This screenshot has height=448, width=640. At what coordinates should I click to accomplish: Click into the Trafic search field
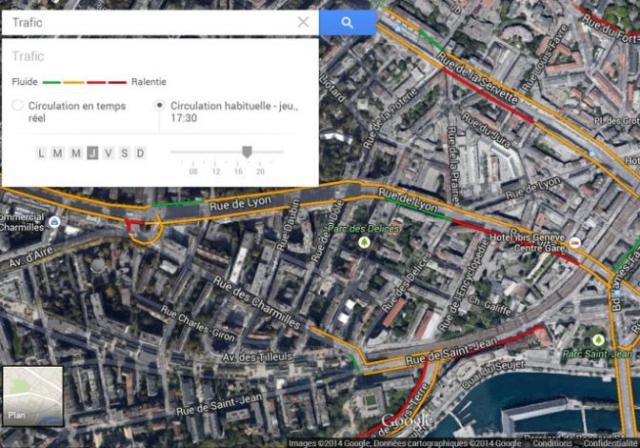149,22
